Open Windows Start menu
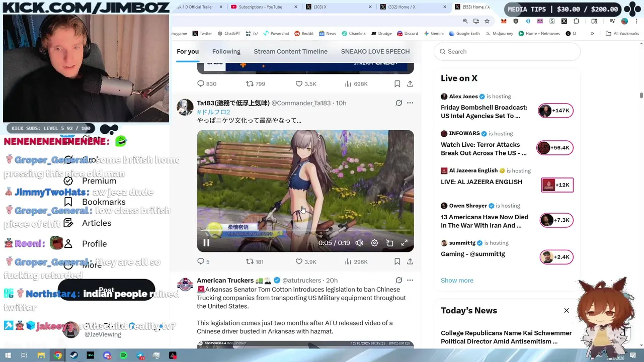 coord(8,355)
